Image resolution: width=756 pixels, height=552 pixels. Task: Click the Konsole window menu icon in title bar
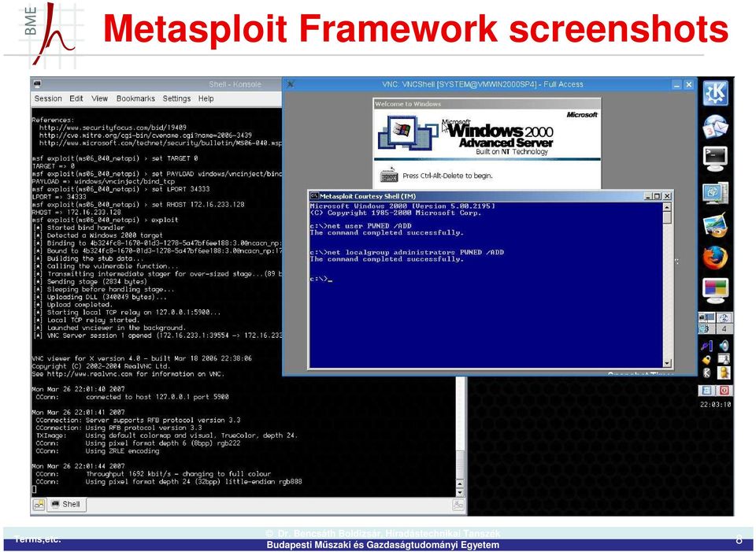(x=37, y=84)
